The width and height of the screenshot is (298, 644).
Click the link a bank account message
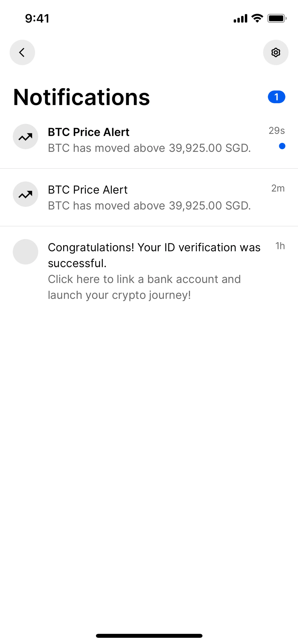pos(144,287)
